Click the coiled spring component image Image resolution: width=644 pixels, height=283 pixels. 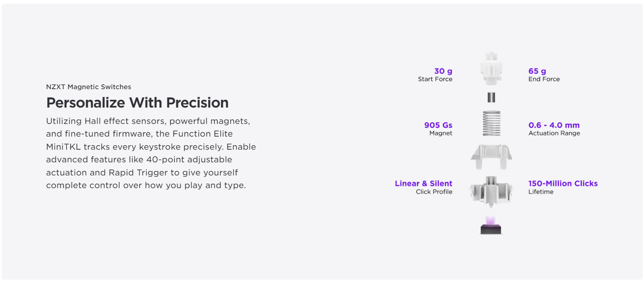491,123
